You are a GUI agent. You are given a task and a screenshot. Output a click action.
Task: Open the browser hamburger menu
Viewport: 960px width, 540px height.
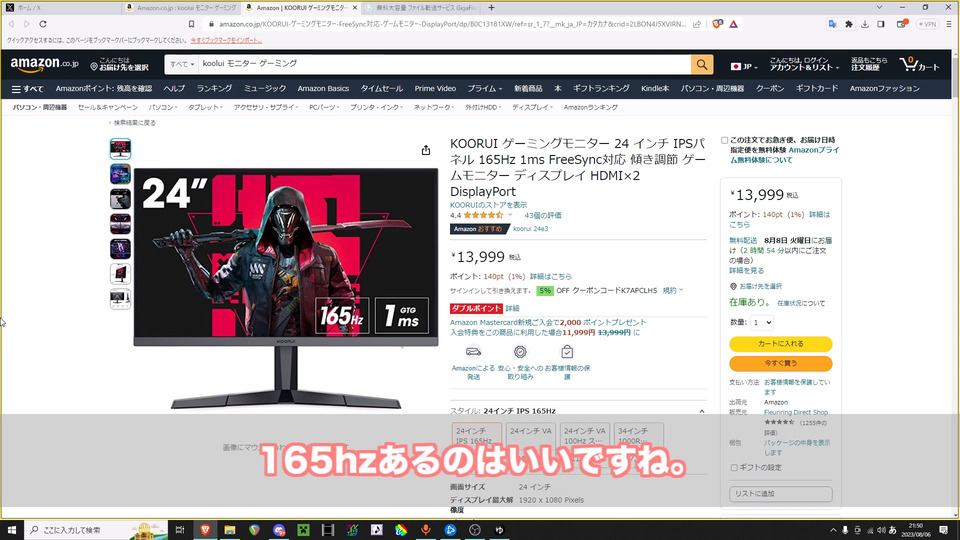[x=948, y=24]
